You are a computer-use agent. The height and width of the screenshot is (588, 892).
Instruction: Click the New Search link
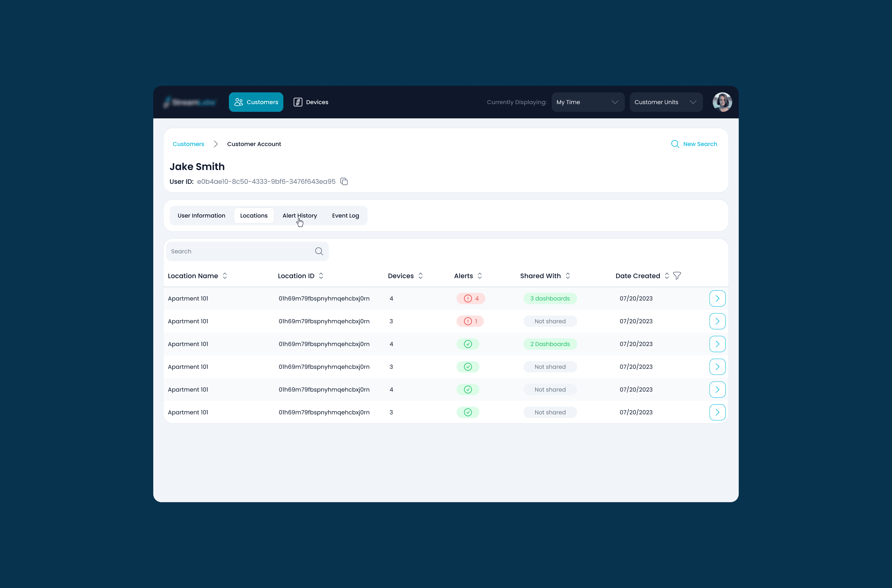[x=694, y=144]
